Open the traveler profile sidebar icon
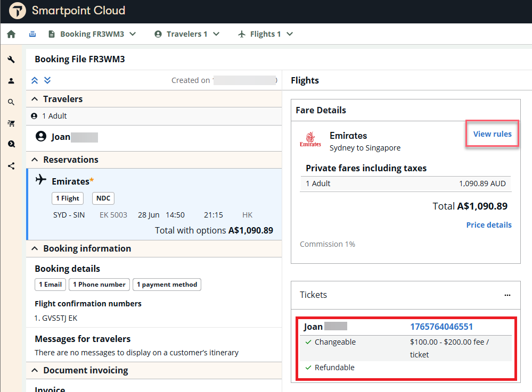Viewport: 532px width, 392px height. tap(11, 81)
